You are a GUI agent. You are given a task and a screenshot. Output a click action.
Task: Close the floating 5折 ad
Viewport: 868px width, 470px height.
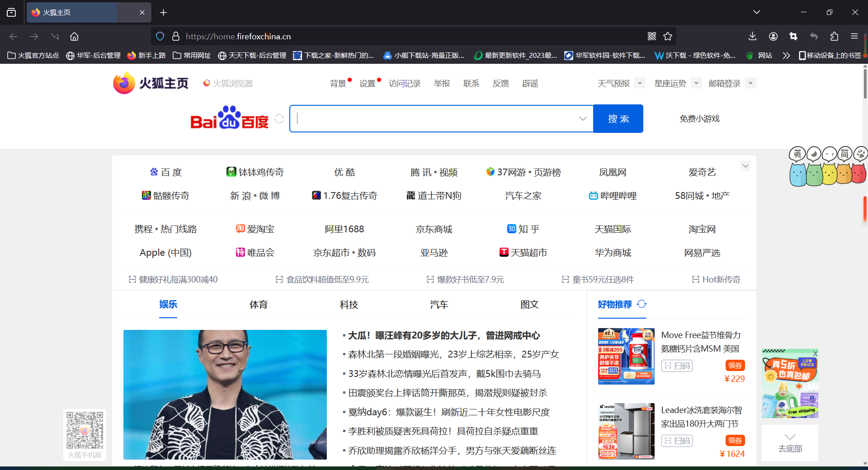(815, 353)
